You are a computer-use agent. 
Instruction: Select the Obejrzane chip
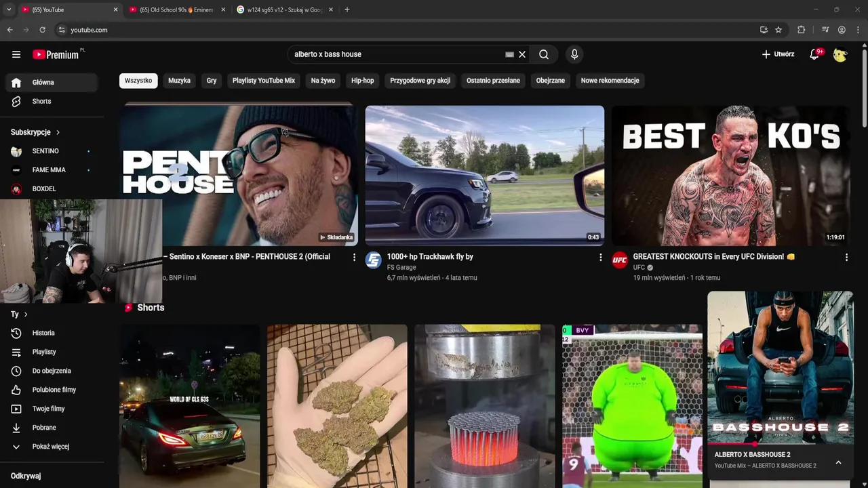(x=551, y=81)
